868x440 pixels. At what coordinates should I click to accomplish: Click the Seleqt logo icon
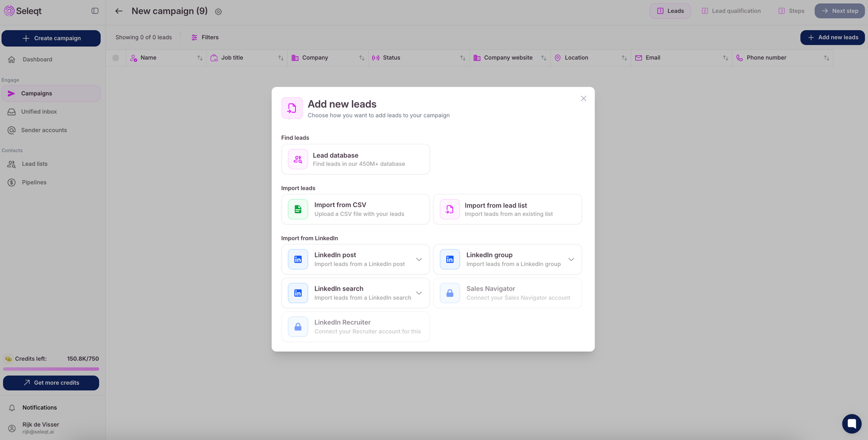pyautogui.click(x=9, y=11)
